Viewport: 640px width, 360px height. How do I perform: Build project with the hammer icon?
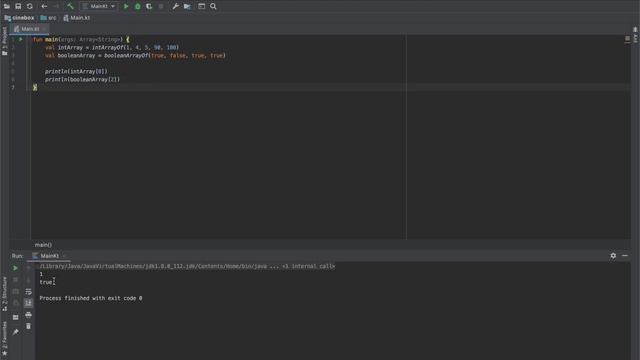click(x=70, y=6)
